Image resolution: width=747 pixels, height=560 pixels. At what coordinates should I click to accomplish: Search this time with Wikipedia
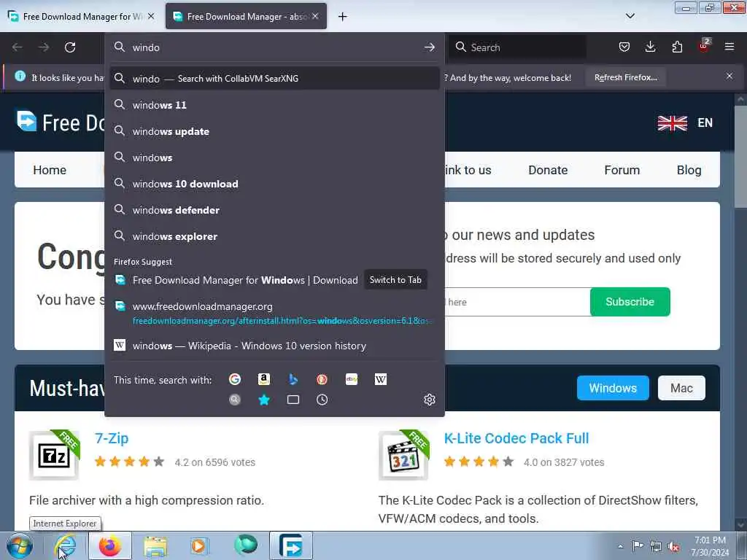click(381, 379)
